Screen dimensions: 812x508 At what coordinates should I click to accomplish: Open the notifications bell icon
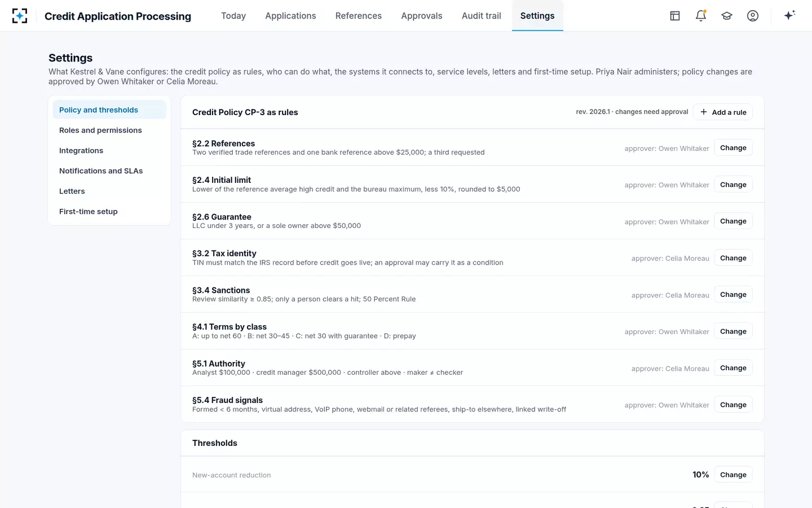(x=701, y=16)
